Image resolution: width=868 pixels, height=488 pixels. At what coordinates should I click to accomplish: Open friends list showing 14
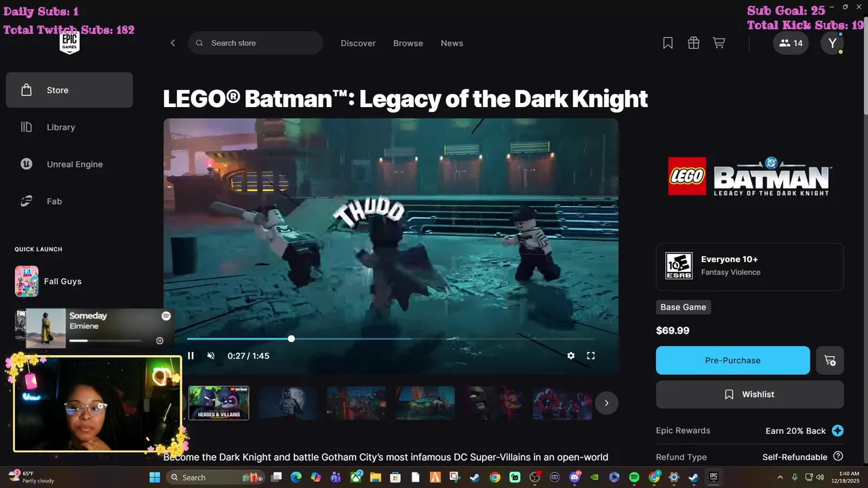pyautogui.click(x=791, y=43)
